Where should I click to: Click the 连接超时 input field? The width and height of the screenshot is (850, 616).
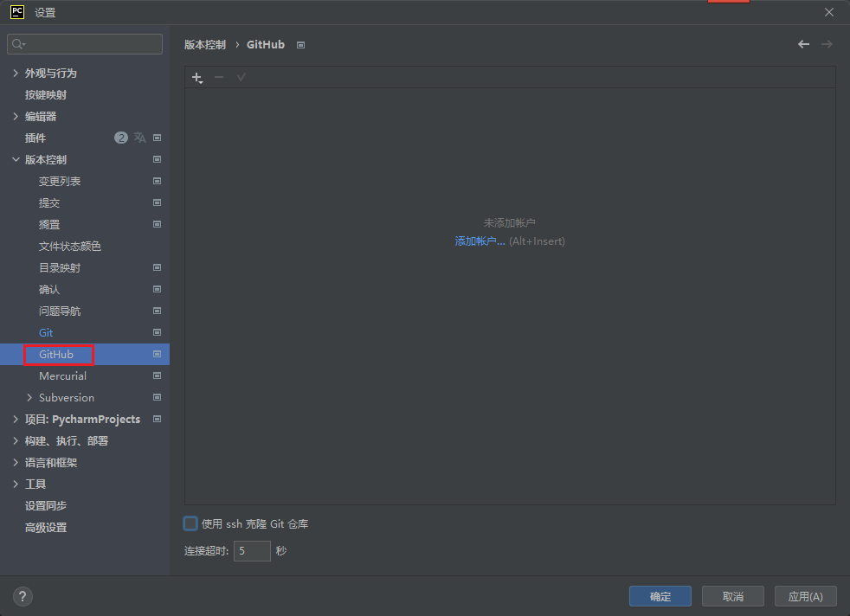tap(252, 551)
